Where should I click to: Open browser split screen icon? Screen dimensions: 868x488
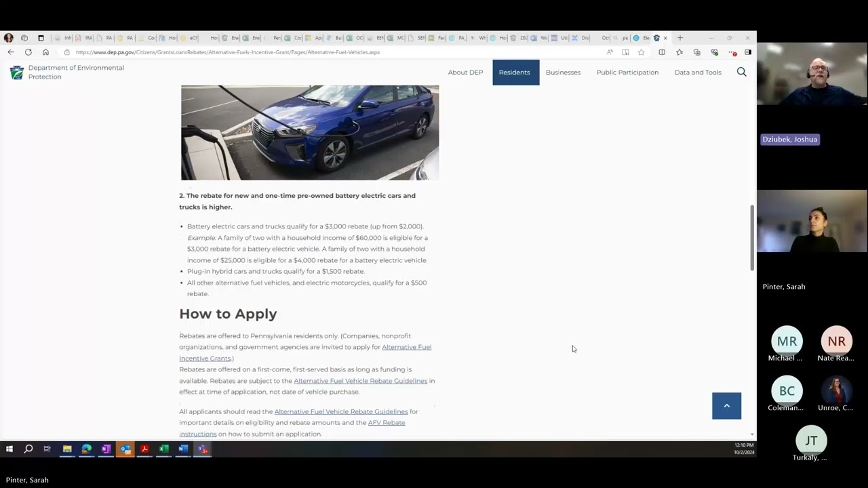(662, 52)
